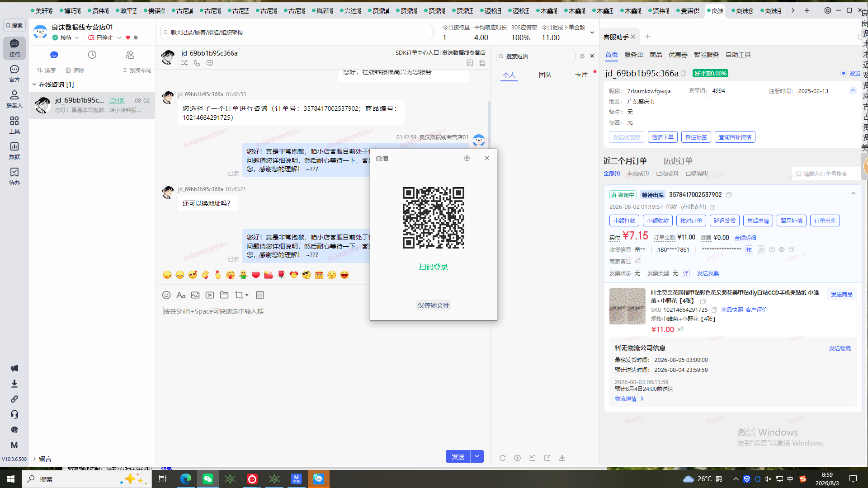Click the 核对订单 button

691,221
